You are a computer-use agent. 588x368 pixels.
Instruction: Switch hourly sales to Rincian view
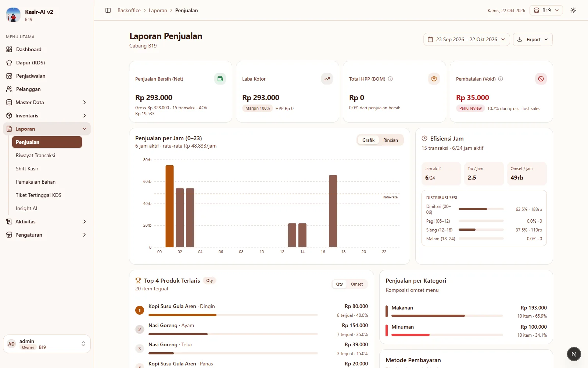pyautogui.click(x=391, y=140)
